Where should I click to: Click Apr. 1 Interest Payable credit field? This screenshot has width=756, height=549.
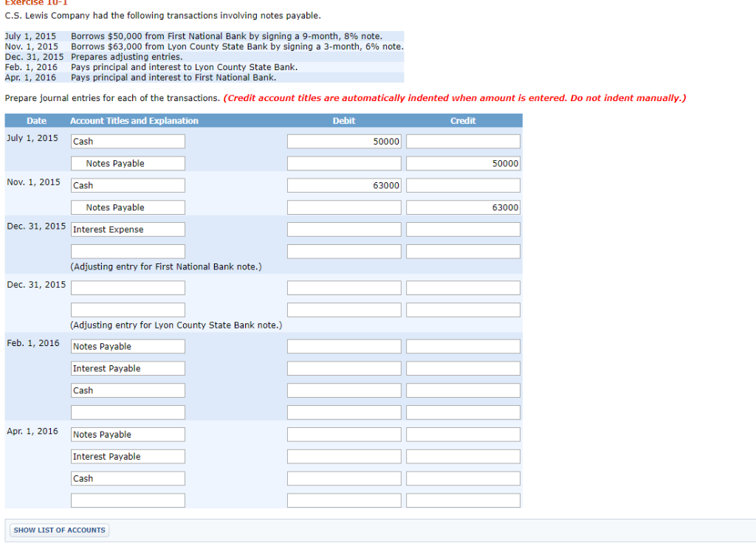(x=464, y=457)
